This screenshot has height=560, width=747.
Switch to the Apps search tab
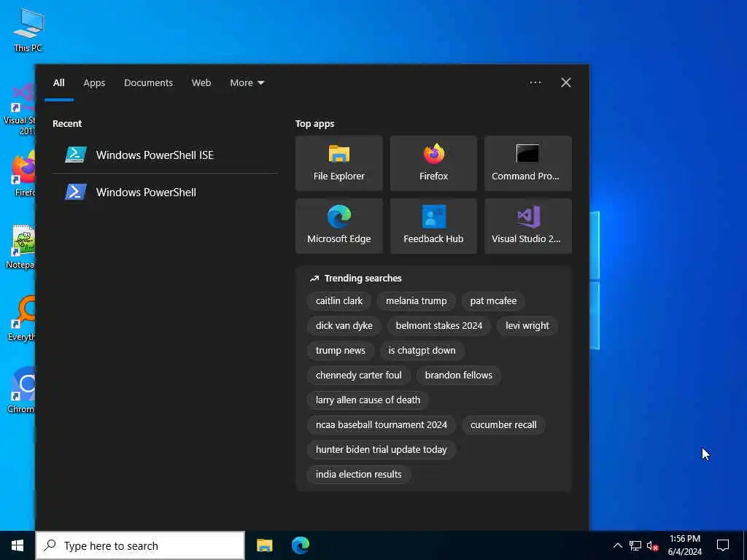coord(94,82)
